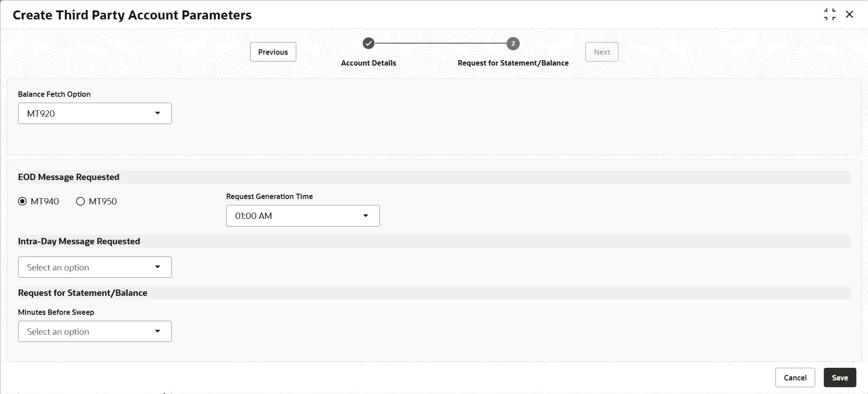Go to the Account Details step label
This screenshot has height=394, width=868.
pyautogui.click(x=368, y=63)
